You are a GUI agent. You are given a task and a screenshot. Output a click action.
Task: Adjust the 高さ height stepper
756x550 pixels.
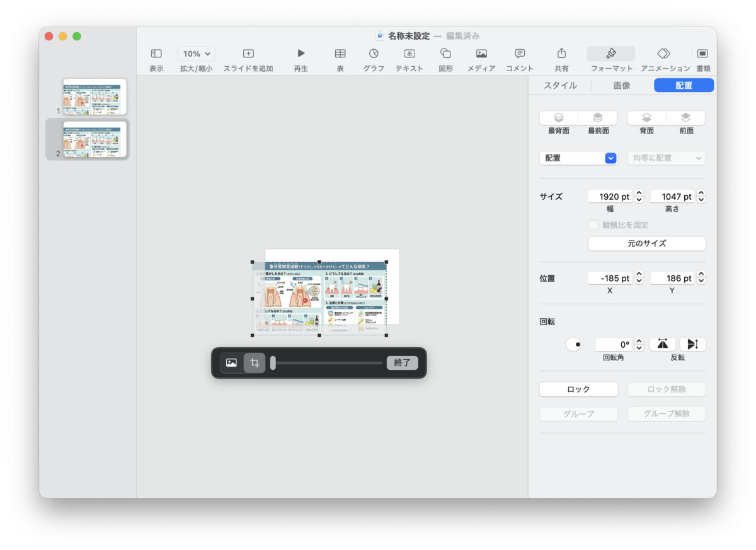(x=701, y=197)
